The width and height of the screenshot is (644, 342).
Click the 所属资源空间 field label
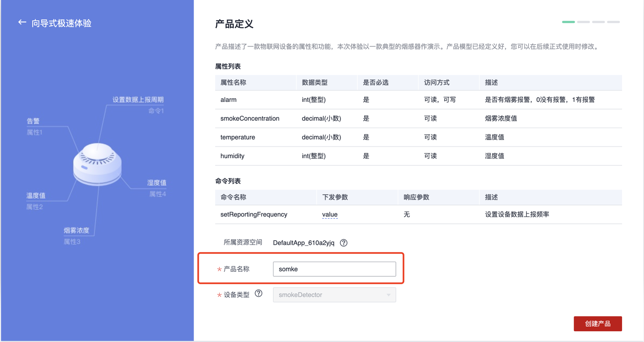[243, 242]
